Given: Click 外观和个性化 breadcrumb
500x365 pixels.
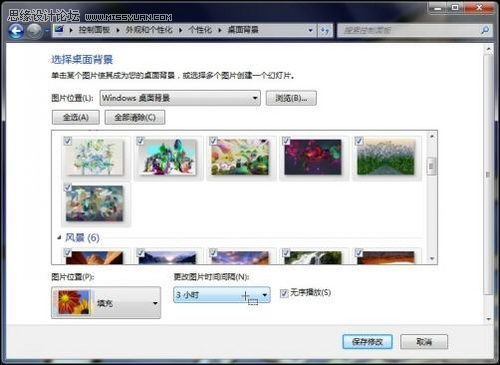Looking at the screenshot, I should click(149, 30).
